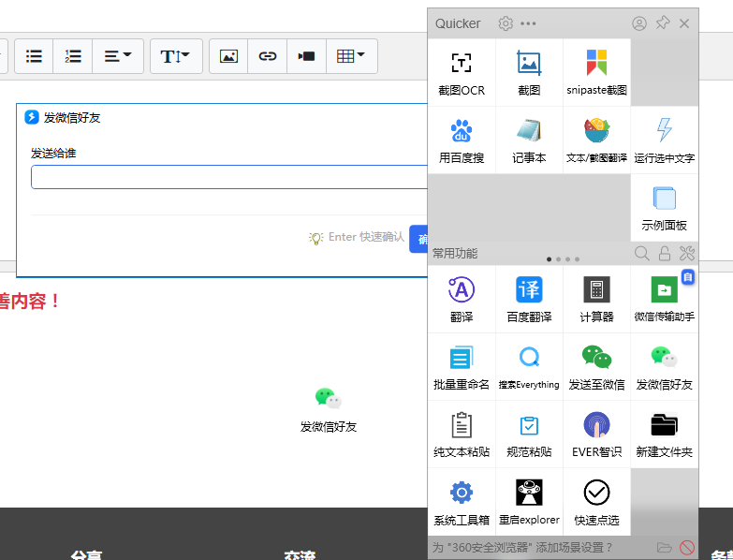
Task: Close the Quicker panel
Action: coord(684,23)
